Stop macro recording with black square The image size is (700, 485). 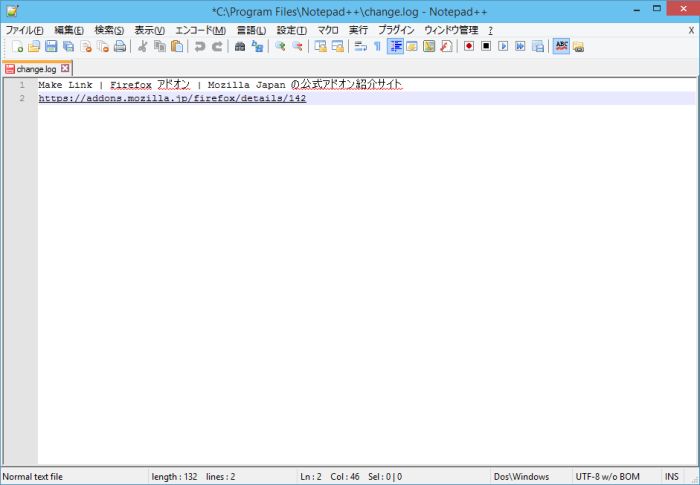(486, 46)
